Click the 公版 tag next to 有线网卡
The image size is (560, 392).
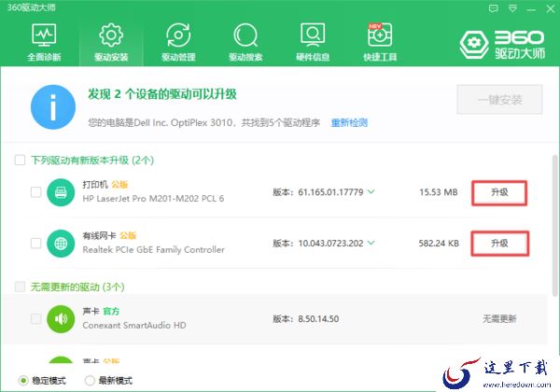pos(128,235)
